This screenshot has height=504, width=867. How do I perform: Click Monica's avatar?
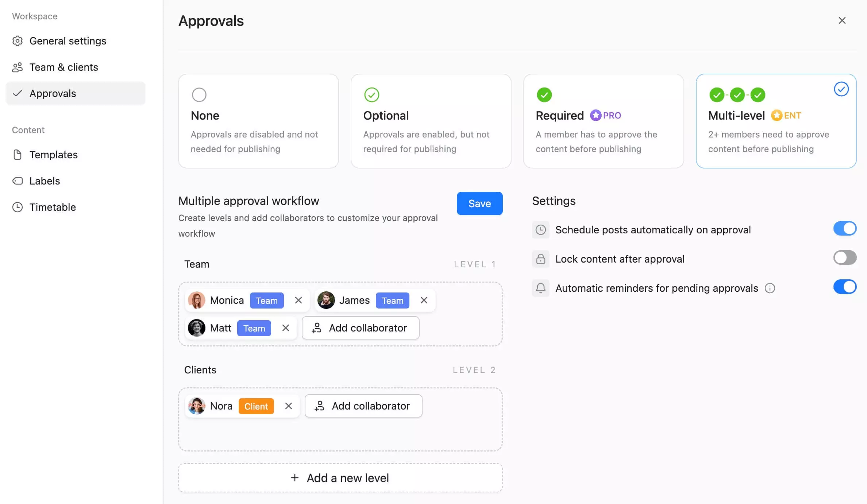click(x=197, y=300)
